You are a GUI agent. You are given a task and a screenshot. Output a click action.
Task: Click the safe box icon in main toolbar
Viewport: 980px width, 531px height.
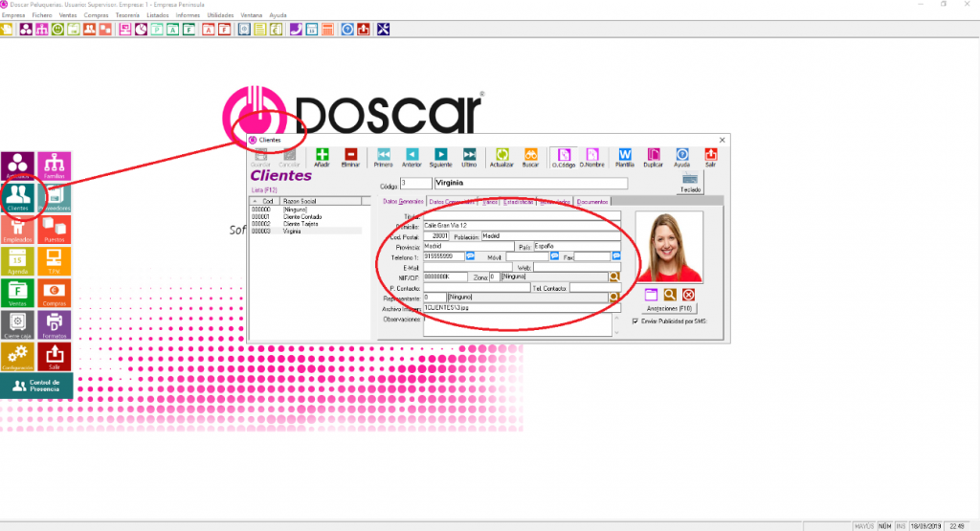click(x=244, y=30)
